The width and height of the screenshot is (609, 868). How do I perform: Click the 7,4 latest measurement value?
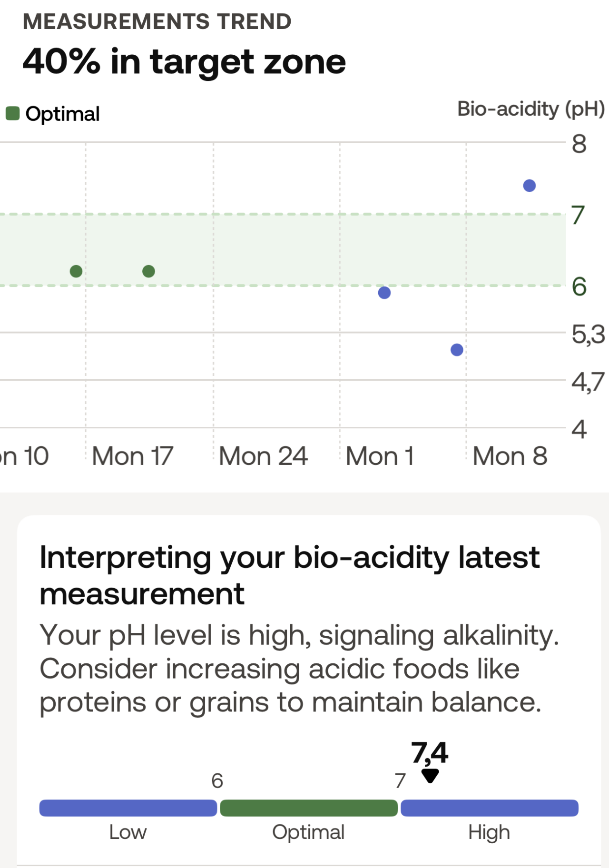pyautogui.click(x=430, y=753)
